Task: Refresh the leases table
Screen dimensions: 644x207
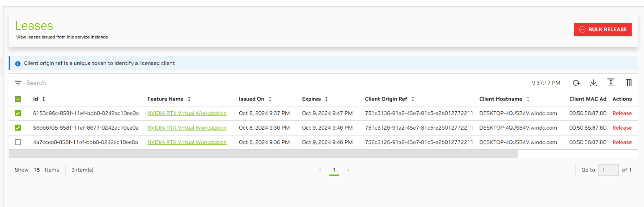Action: click(x=576, y=83)
